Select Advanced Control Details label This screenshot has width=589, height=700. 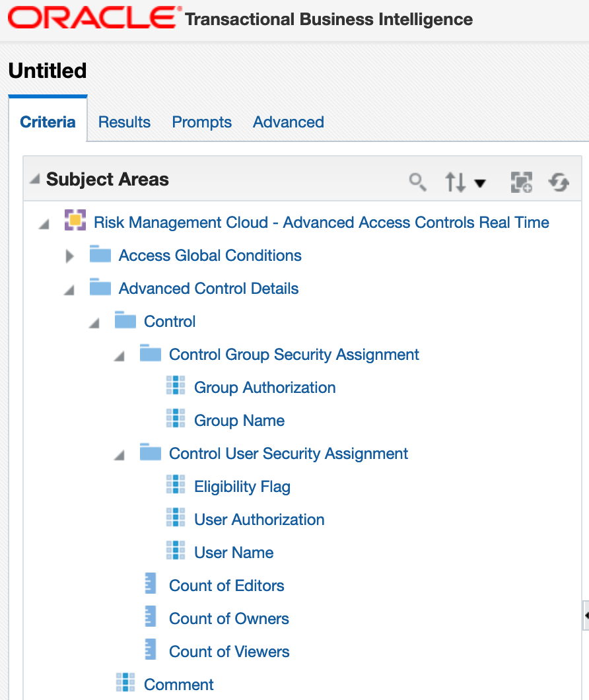click(209, 289)
